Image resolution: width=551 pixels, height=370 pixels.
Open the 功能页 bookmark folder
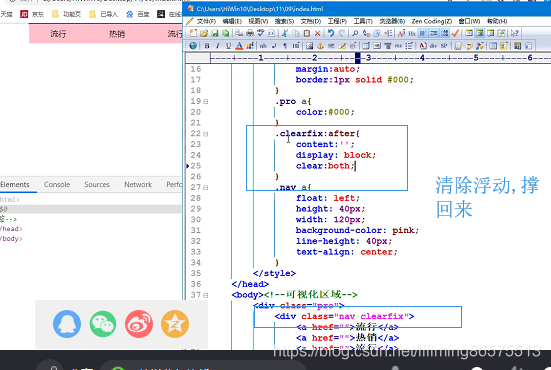(66, 14)
